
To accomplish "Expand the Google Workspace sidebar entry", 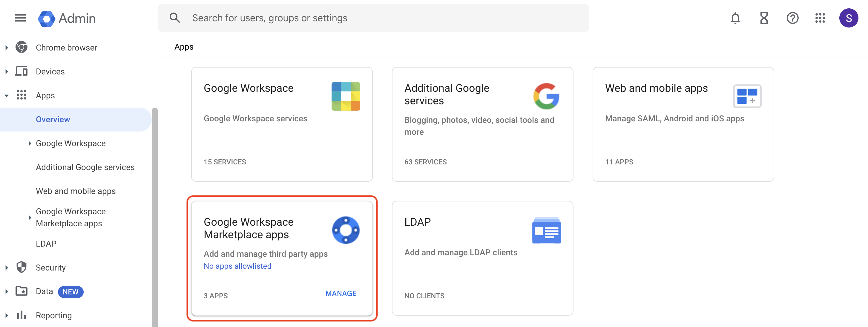I will coord(30,143).
